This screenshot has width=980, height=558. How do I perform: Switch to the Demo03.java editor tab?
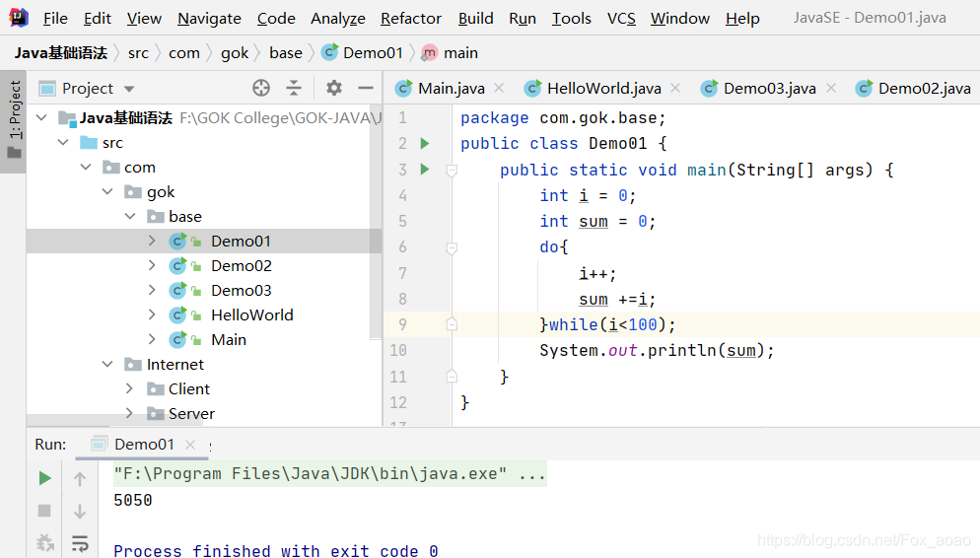[769, 89]
